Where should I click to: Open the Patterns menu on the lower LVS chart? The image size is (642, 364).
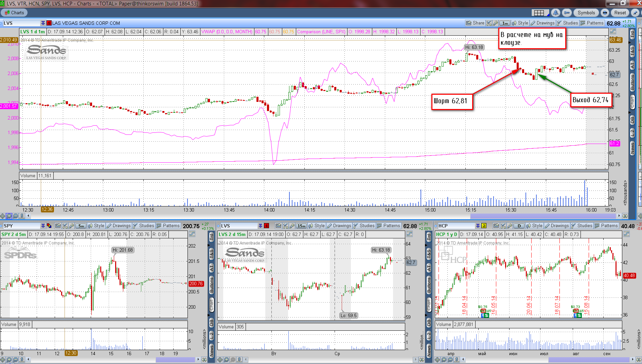[x=389, y=226]
